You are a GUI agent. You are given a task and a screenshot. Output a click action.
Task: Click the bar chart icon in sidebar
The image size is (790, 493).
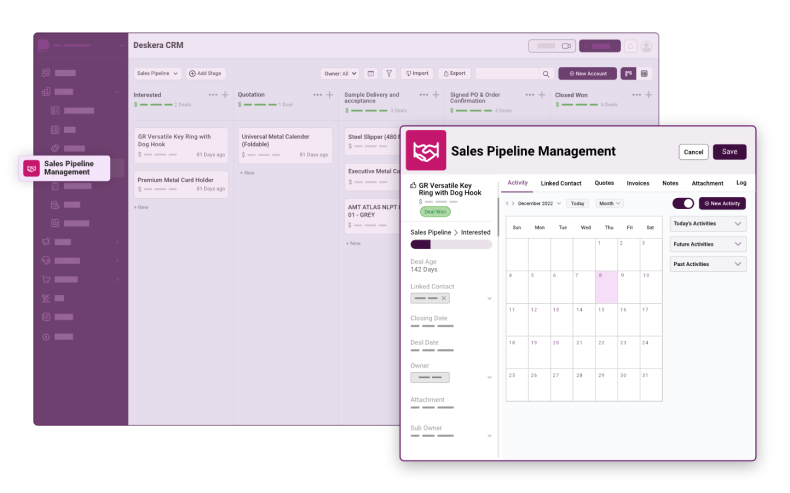tap(46, 92)
